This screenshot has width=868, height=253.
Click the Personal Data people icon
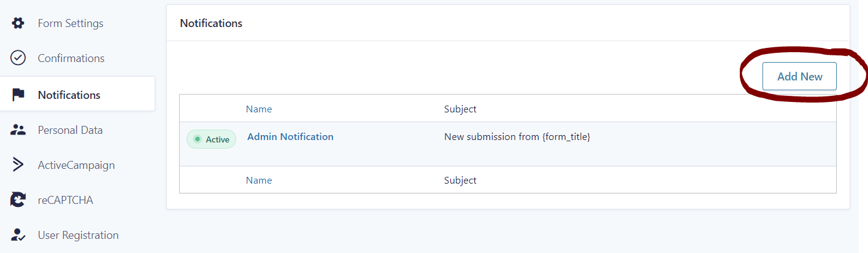click(x=18, y=130)
